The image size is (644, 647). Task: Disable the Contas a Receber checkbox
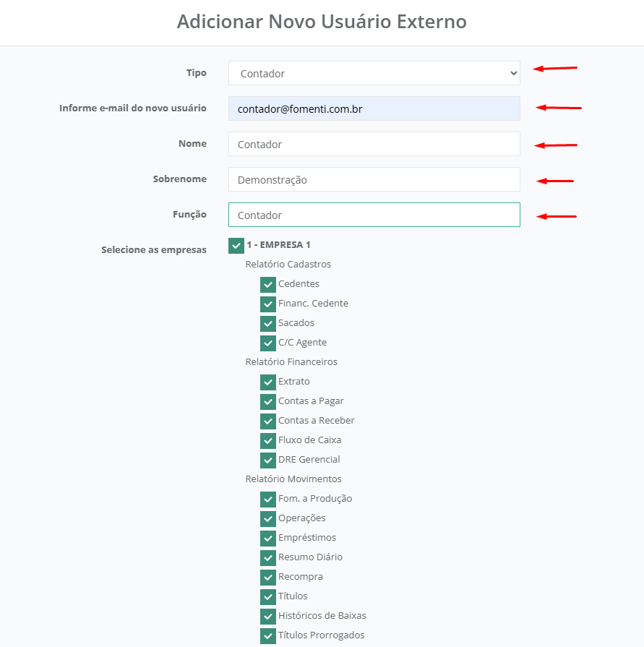point(268,421)
